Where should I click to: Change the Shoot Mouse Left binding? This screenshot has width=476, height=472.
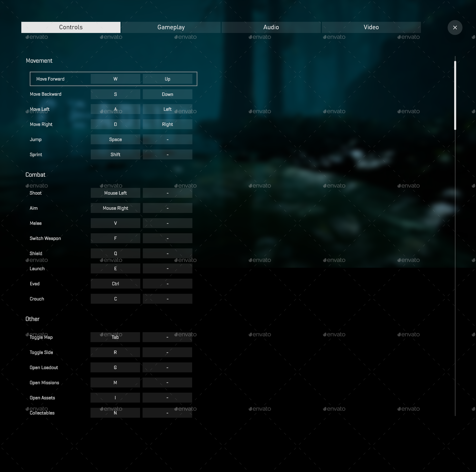click(115, 193)
